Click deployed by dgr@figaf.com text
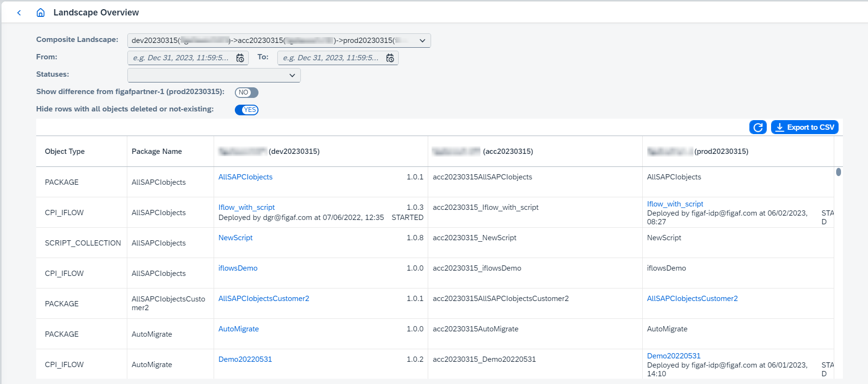 pos(301,218)
